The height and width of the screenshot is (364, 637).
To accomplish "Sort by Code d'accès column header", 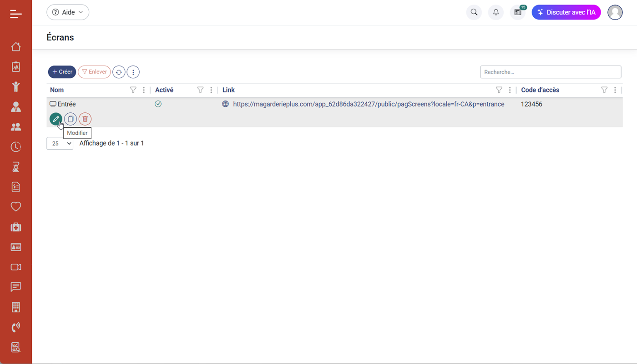I will 540,90.
